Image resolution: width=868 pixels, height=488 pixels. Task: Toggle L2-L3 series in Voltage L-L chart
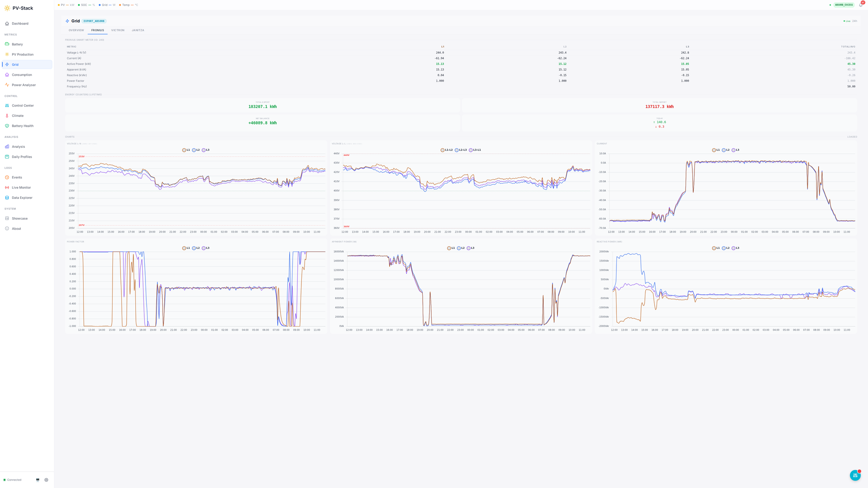click(x=461, y=150)
